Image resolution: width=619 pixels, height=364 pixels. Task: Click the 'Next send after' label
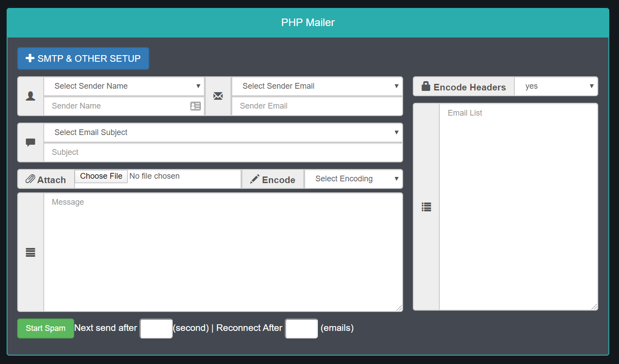pos(106,328)
